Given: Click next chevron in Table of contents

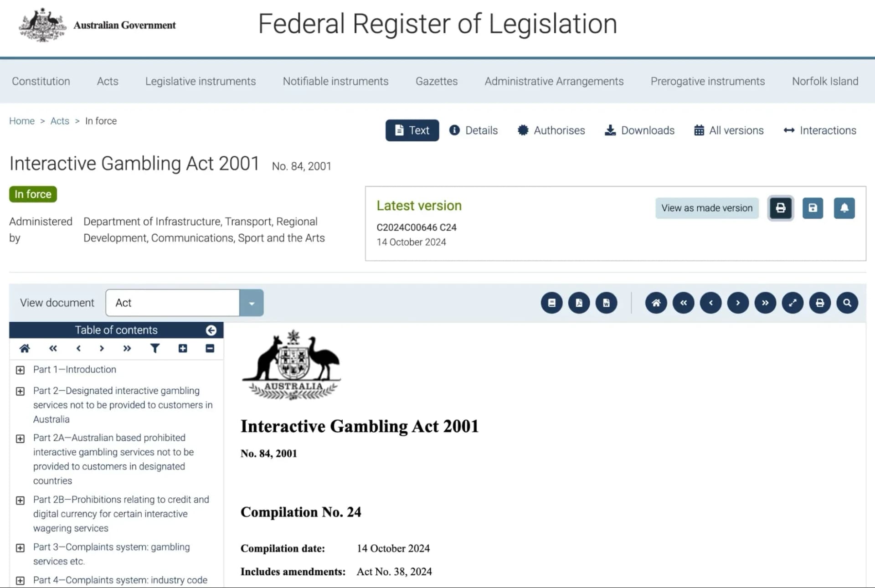Looking at the screenshot, I should 102,349.
